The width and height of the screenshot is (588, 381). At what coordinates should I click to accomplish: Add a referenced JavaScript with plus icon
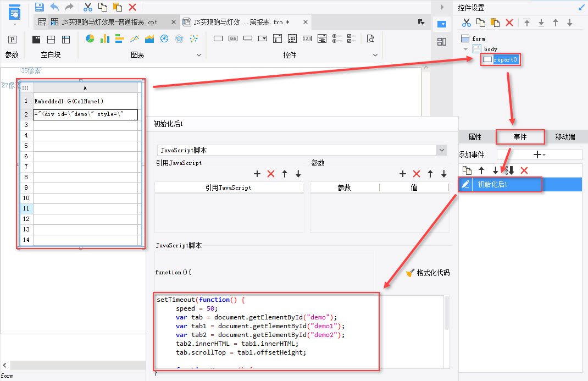(257, 174)
